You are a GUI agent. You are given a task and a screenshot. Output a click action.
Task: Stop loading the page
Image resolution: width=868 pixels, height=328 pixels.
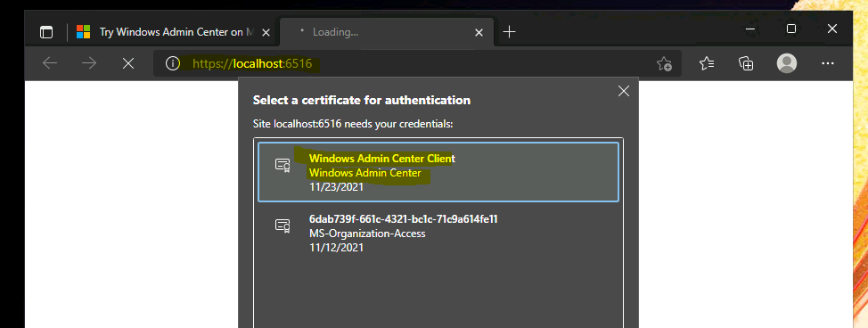pyautogui.click(x=128, y=63)
